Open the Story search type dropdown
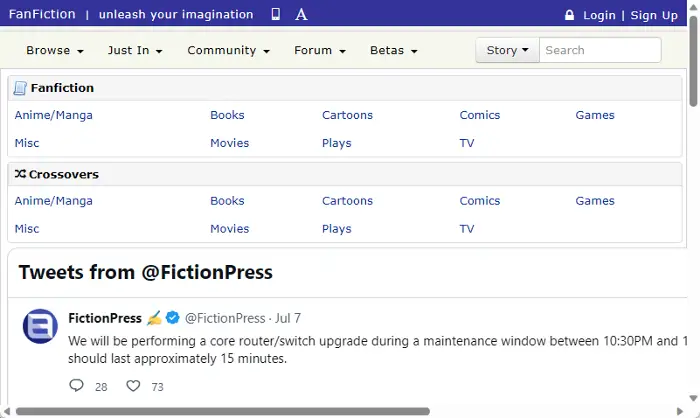Image resolution: width=700 pixels, height=418 pixels. (508, 50)
